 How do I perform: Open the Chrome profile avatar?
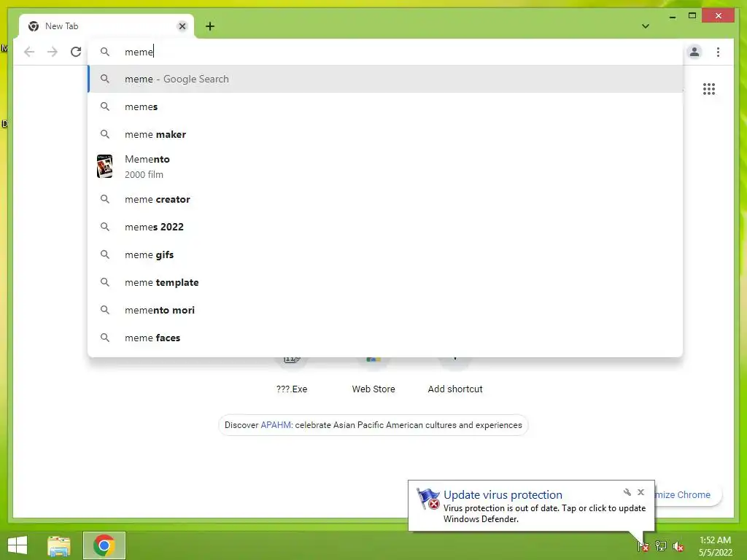[694, 52]
